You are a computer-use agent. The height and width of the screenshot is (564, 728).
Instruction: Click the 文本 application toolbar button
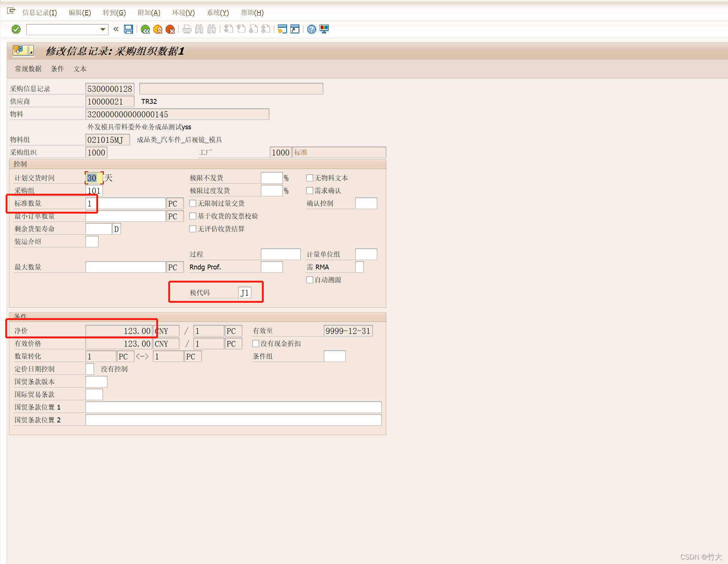[80, 69]
